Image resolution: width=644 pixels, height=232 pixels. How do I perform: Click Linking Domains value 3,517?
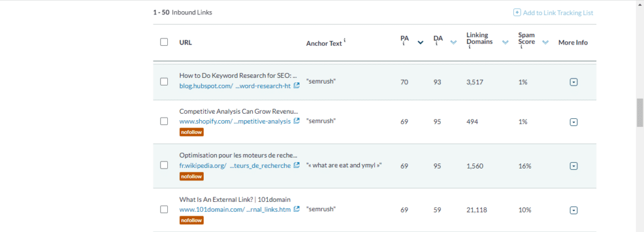coord(475,82)
